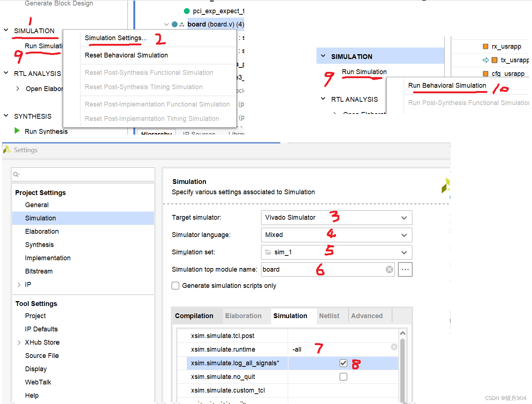The image size is (532, 404).
Task: Select Help under Tool Settings
Action: click(32, 396)
